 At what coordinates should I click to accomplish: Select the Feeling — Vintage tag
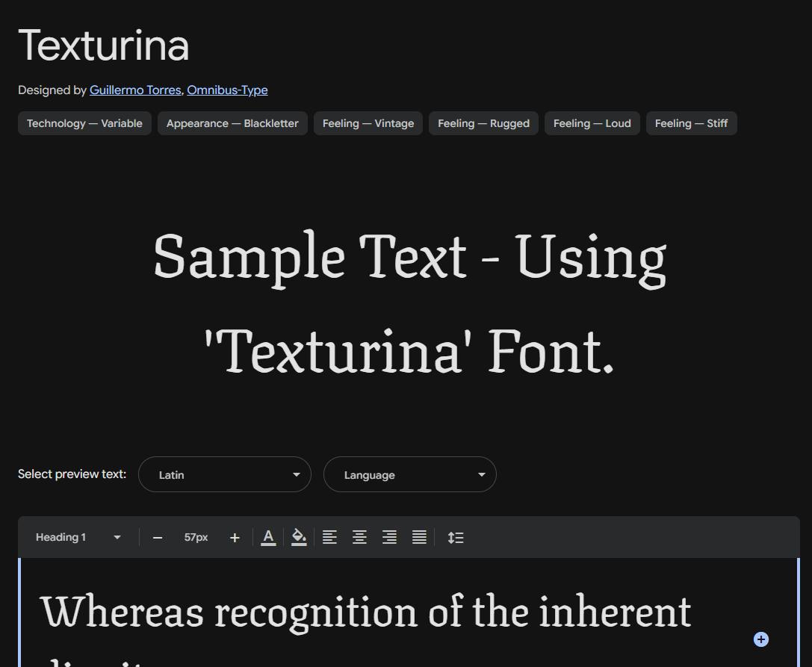[x=368, y=123]
